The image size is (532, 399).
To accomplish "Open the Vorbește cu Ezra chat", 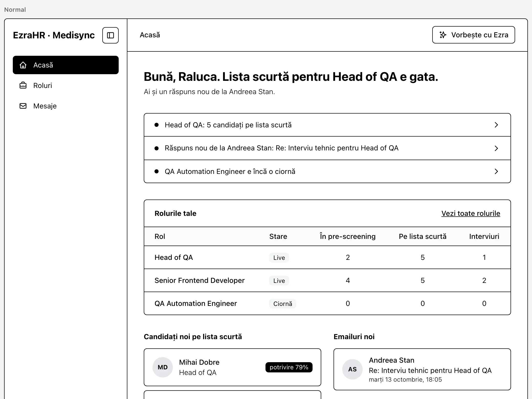I will 473,35.
